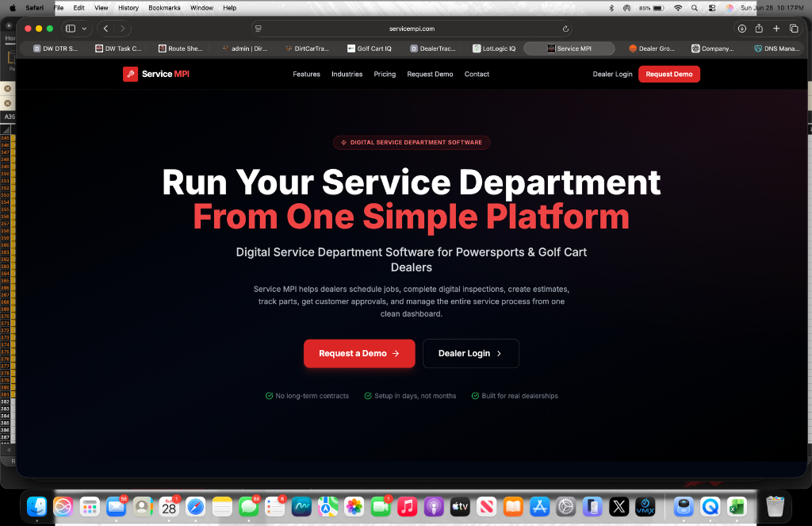
Task: Click the reload page icon in address bar
Action: [x=565, y=29]
